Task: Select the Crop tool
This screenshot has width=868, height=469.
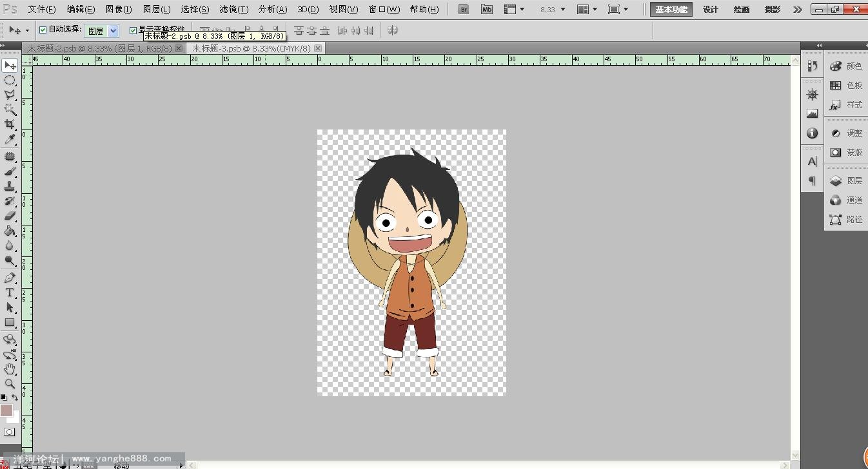Action: point(10,124)
